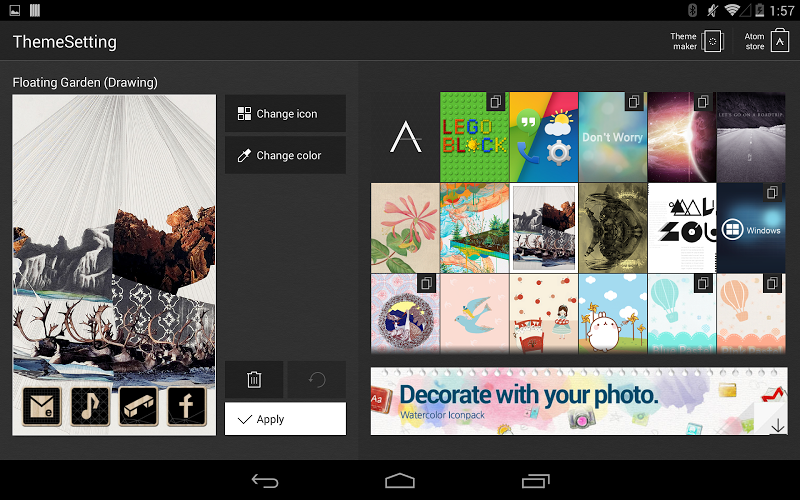The width and height of the screenshot is (800, 500).
Task: Tap copy icon on galaxy theme
Action: click(x=703, y=102)
